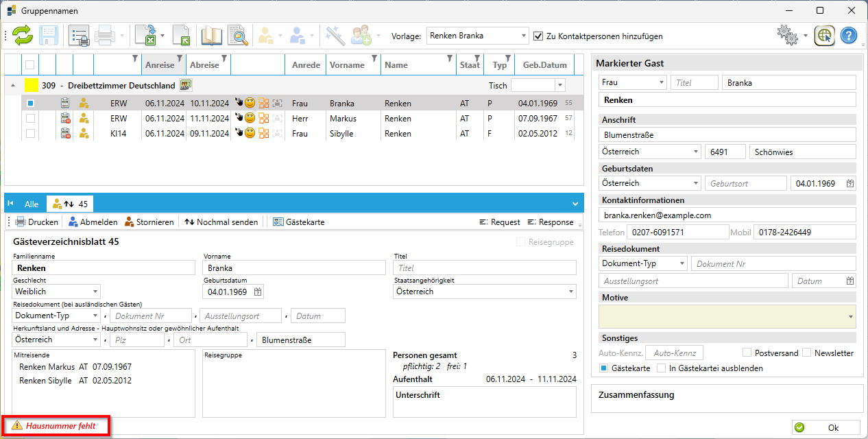Click orange grid icon in Markus row
This screenshot has width=868, height=439.
coord(264,119)
